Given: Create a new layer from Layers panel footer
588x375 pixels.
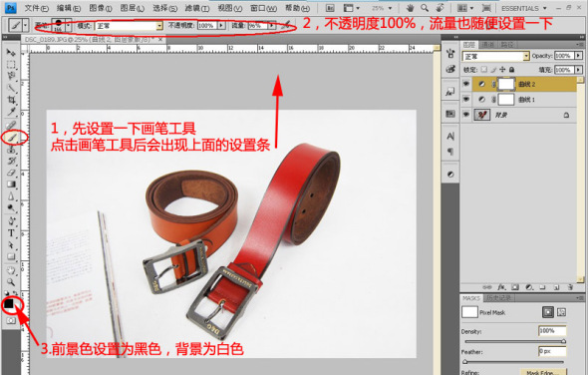Looking at the screenshot, I should click(556, 287).
